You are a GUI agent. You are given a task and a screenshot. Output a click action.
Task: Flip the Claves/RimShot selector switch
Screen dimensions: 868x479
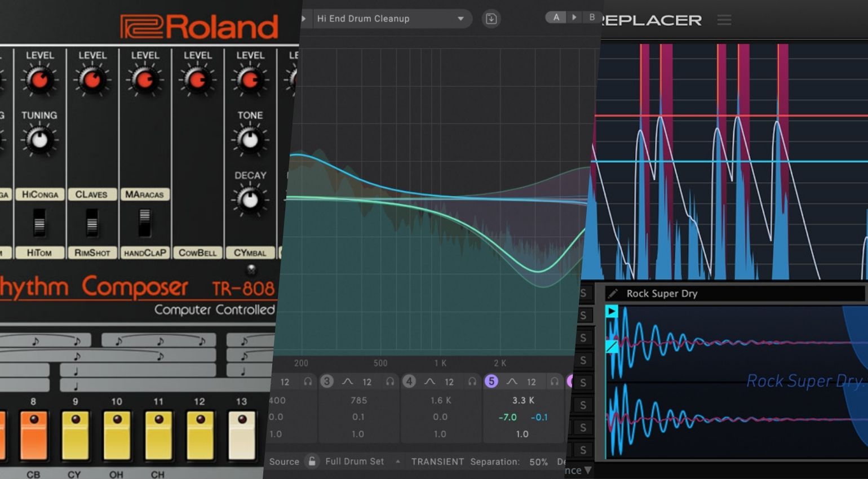click(x=92, y=223)
